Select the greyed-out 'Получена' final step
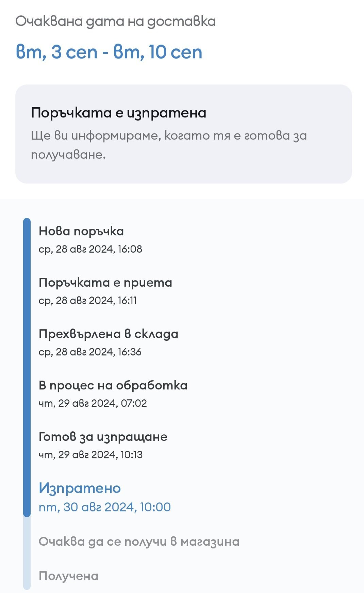This screenshot has height=593, width=364. pos(68,576)
